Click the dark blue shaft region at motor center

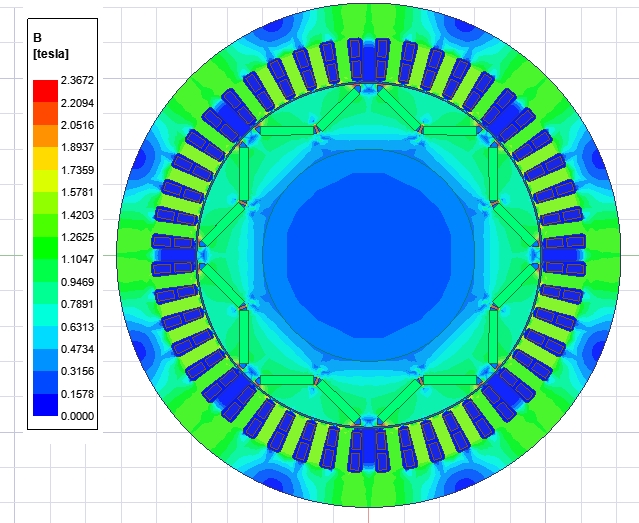(x=369, y=256)
